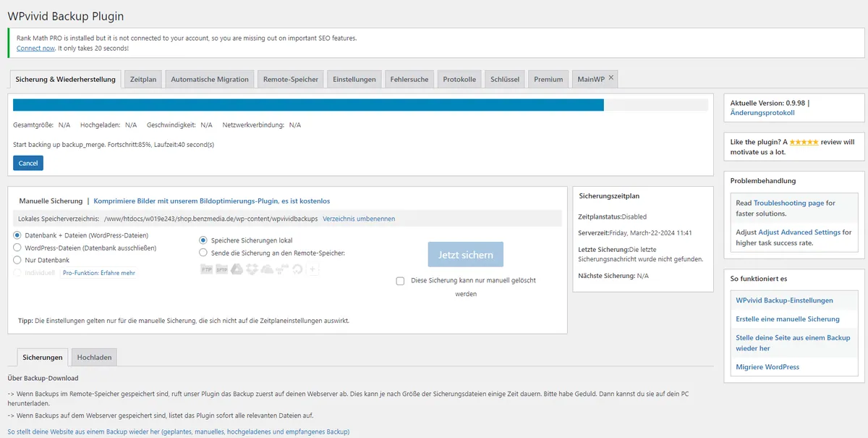Cancel the running backup
Viewport: 868px width, 438px height.
pos(28,163)
